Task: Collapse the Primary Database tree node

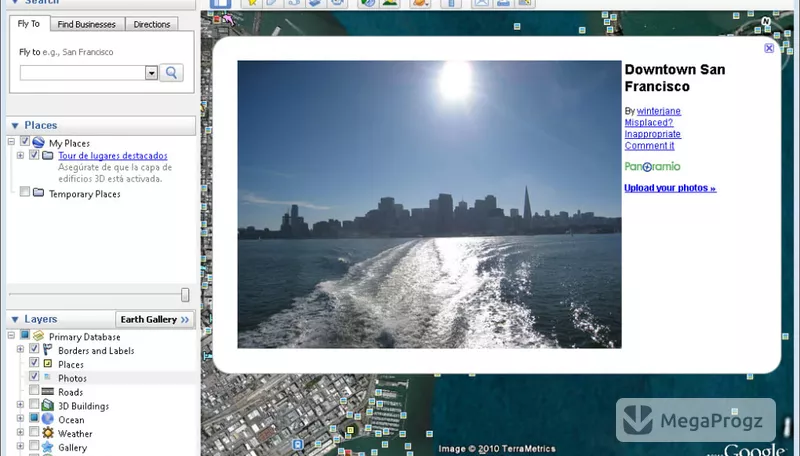Action: [11, 335]
